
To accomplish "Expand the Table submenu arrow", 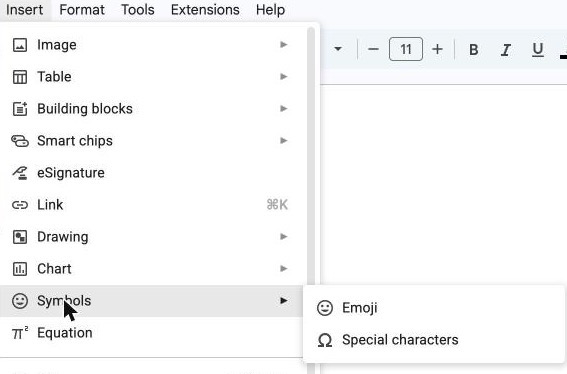I will point(284,76).
